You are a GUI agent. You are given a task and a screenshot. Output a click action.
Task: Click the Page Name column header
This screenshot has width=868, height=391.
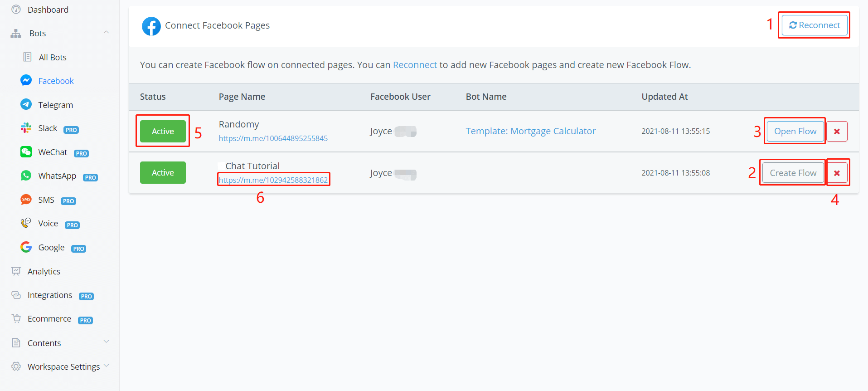pos(242,97)
